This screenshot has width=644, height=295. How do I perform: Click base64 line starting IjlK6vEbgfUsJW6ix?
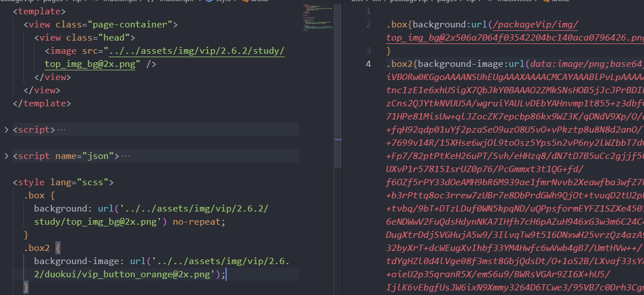(515, 288)
